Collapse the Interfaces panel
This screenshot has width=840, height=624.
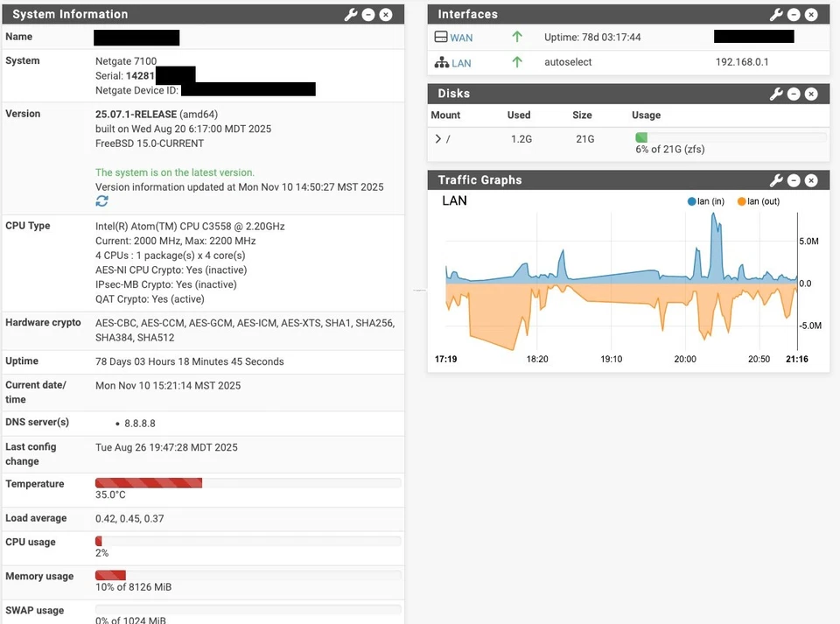(x=793, y=14)
